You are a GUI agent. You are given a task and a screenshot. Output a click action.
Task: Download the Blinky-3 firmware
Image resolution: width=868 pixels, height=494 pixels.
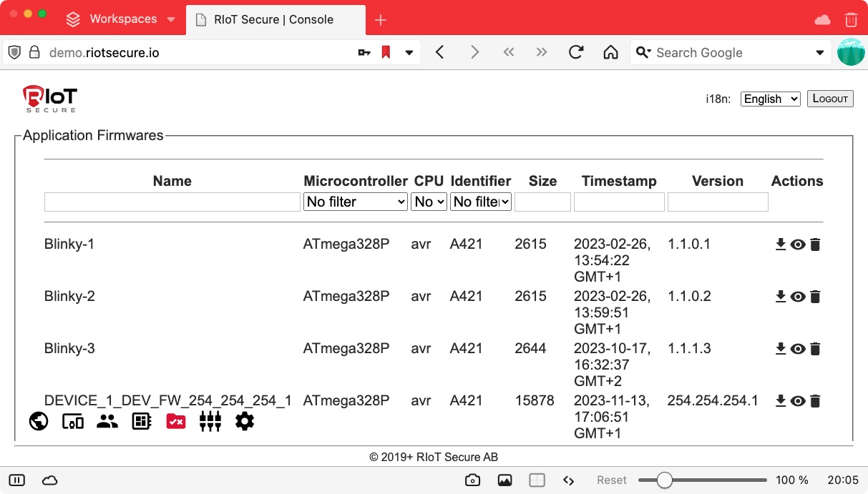pyautogui.click(x=781, y=349)
